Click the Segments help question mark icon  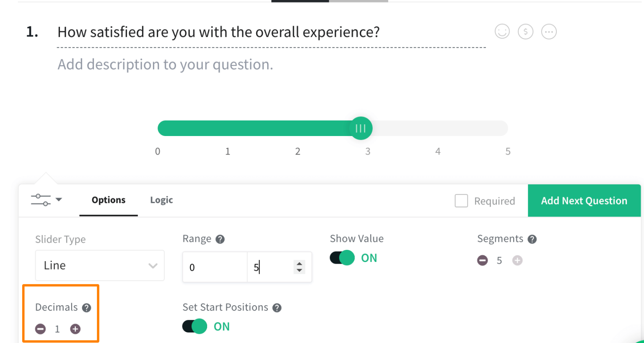coord(532,239)
